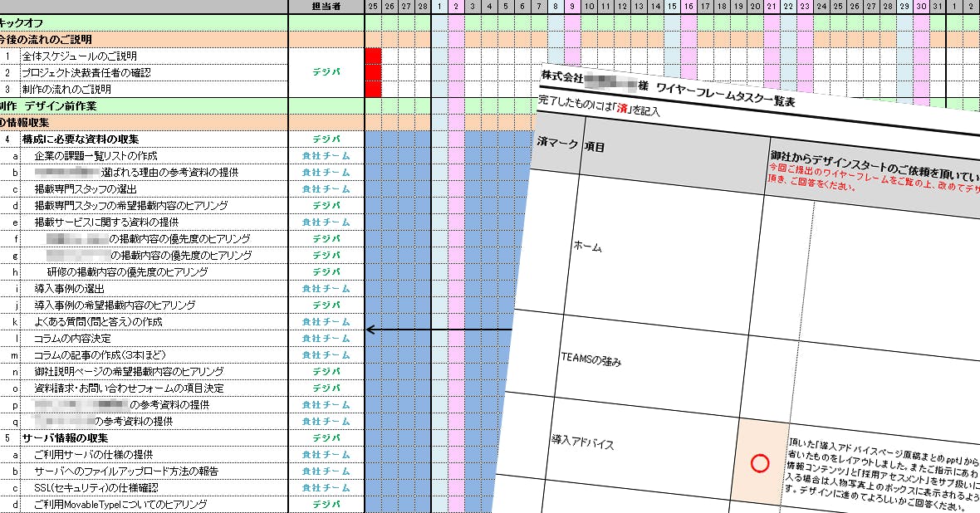
Task: Select the コラムの内容決定 task row
Action: click(72, 339)
